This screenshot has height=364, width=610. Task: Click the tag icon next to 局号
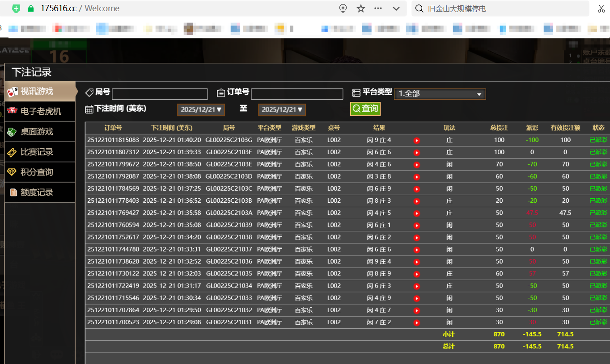[89, 92]
